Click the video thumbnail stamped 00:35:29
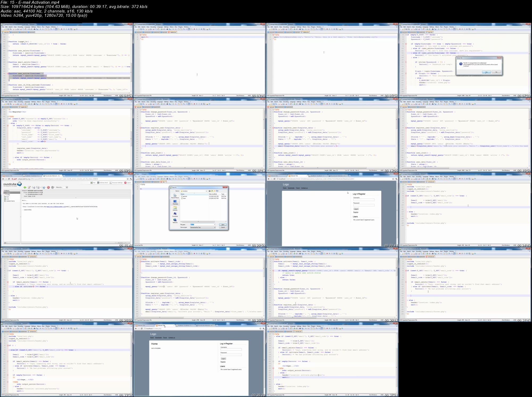The width and height of the screenshot is (532, 397). (x=199, y=359)
